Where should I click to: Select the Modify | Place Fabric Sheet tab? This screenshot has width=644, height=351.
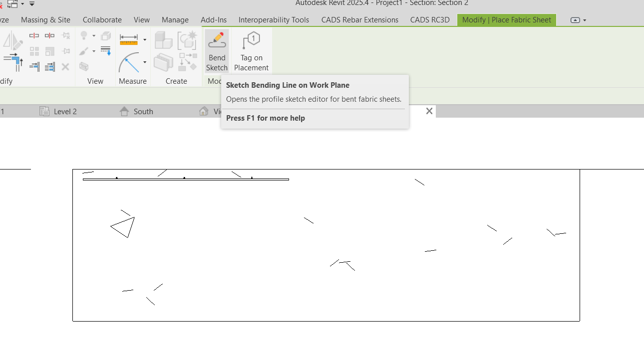pos(506,20)
